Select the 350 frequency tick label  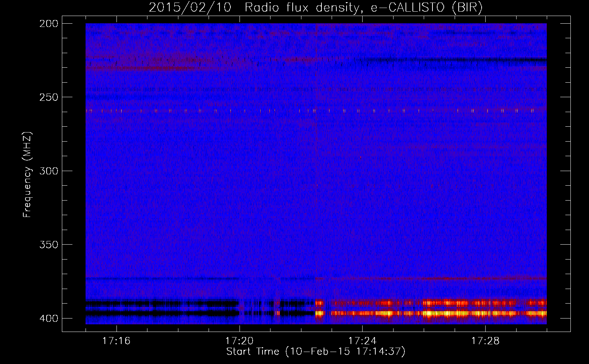click(48, 245)
